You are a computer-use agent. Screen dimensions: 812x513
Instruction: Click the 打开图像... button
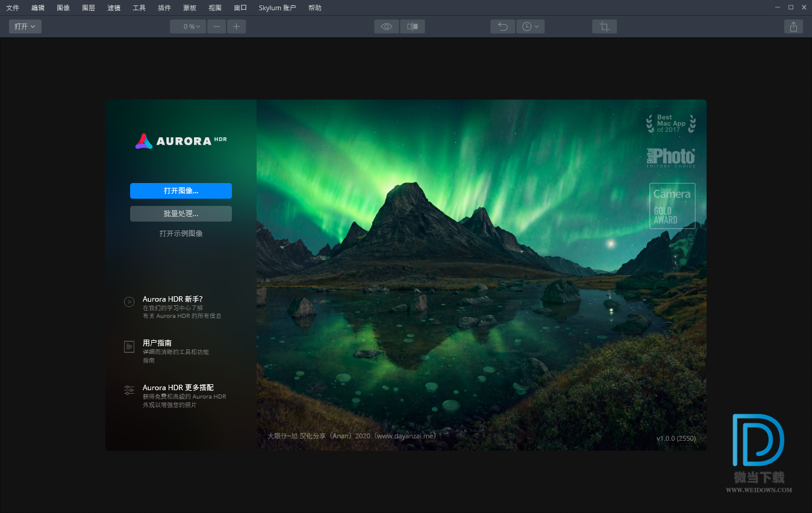click(181, 191)
